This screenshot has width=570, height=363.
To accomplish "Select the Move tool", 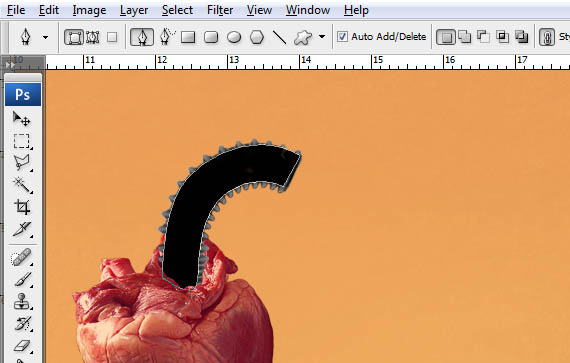I will click(22, 119).
